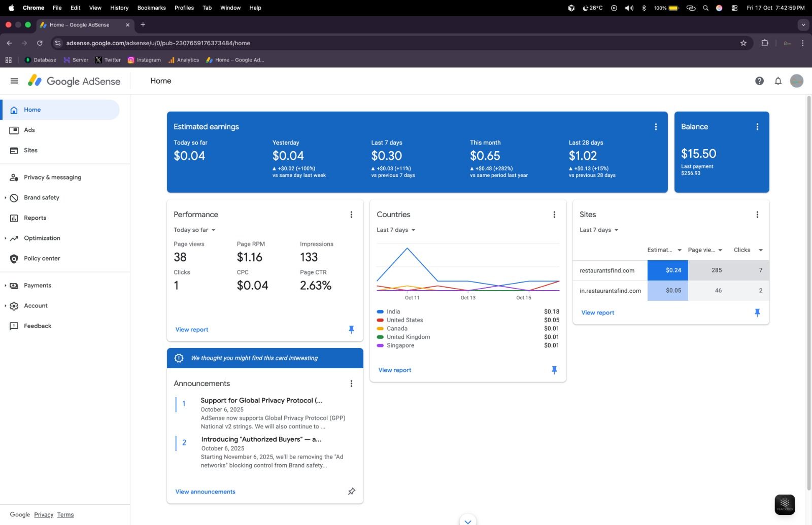Open the Countries card more options
Screen dimensions: 812x525
554,215
